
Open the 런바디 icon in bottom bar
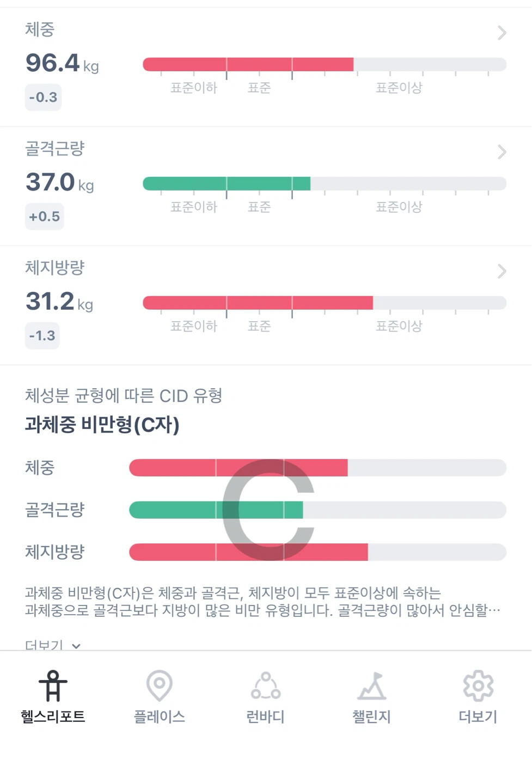click(x=266, y=686)
